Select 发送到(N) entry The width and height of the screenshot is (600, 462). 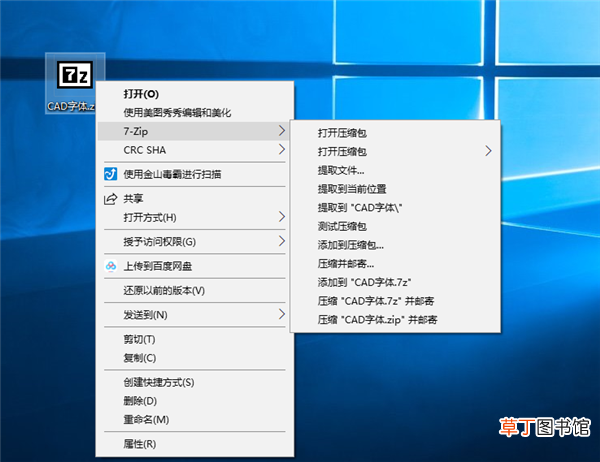[x=194, y=315]
